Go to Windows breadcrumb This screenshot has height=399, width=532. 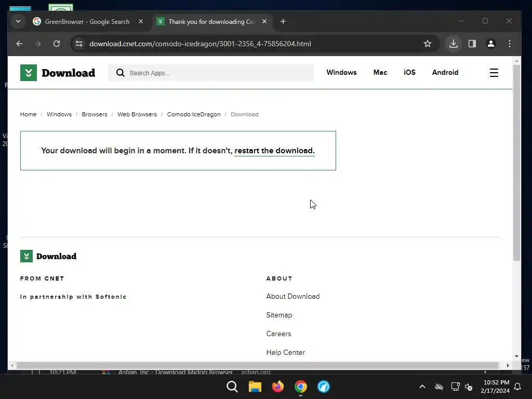(59, 114)
